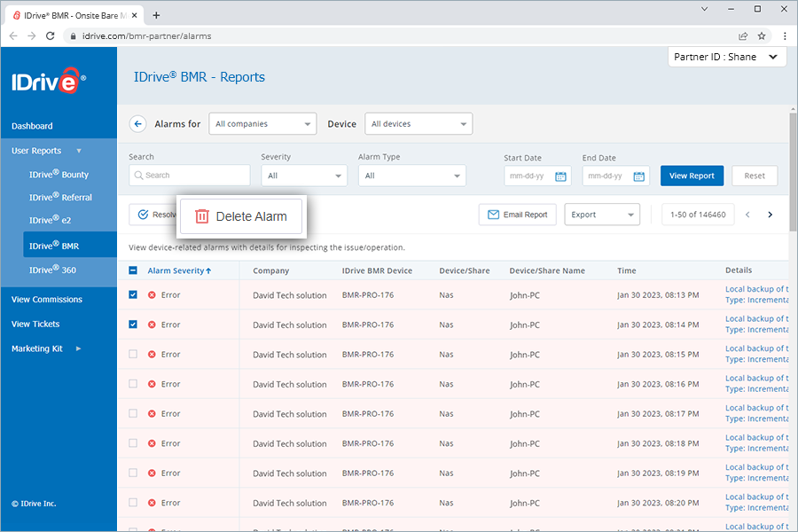Screen dimensions: 798x532
Task: Check the 08:17 PM alarm row checkbox
Action: [x=133, y=413]
